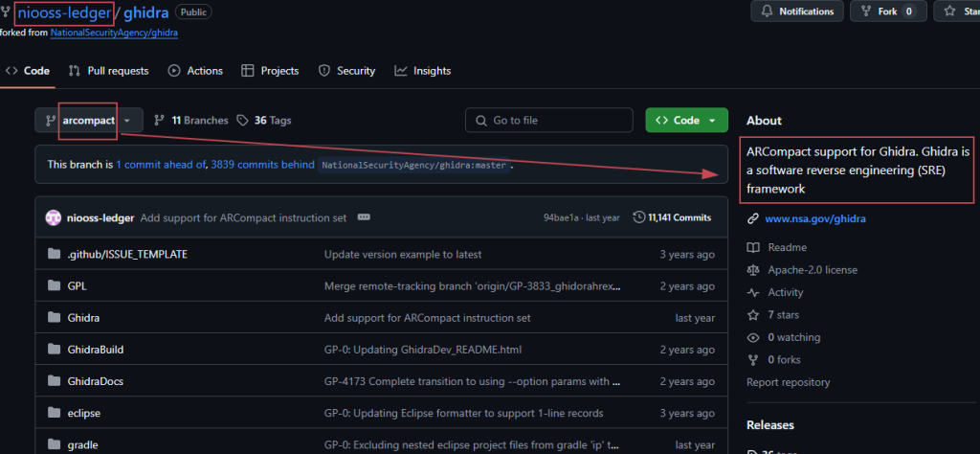
Task: Expand commit message ellipsis details
Action: (364, 217)
